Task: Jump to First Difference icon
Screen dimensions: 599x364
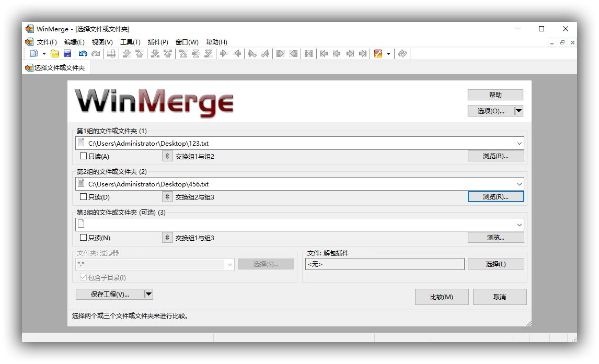Action: coord(183,53)
